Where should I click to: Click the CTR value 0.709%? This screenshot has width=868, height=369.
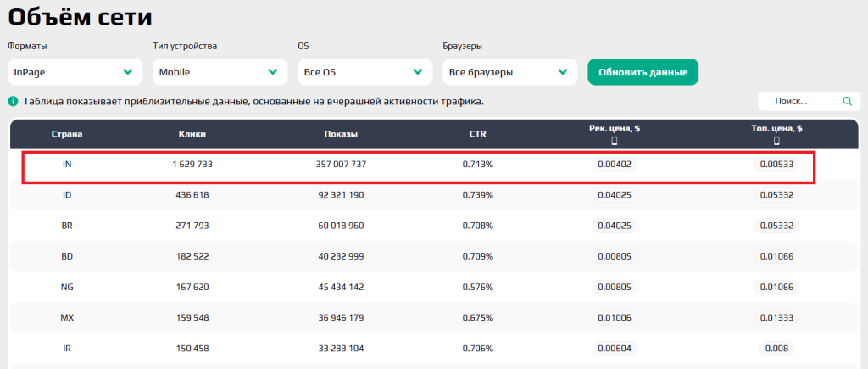click(x=478, y=256)
